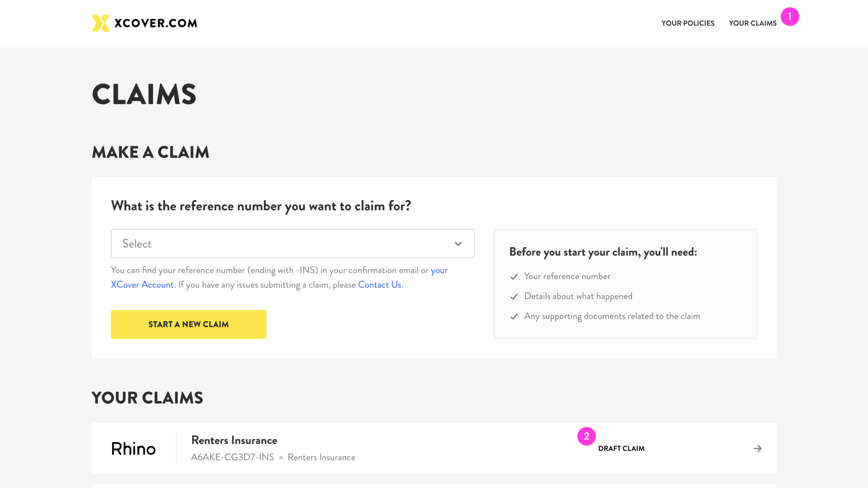Go to Your Claims in top navigation
The width and height of the screenshot is (868, 488).
point(752,23)
